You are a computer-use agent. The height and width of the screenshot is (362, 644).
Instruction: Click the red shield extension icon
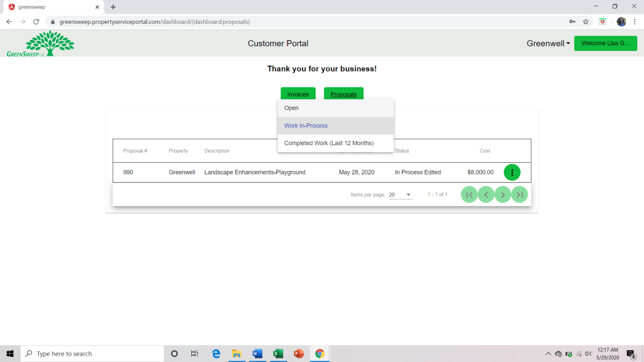pos(602,22)
